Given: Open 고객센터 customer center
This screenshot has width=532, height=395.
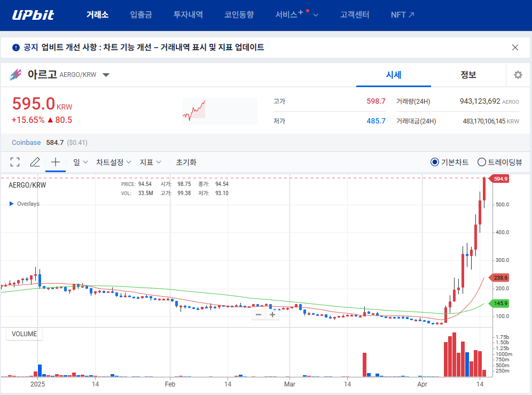Looking at the screenshot, I should coord(355,14).
